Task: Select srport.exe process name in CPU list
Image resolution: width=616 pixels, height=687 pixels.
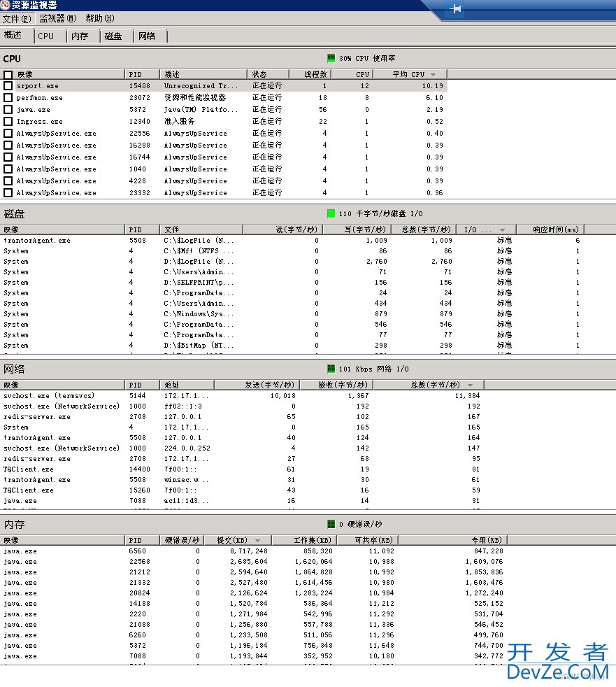Action: [x=37, y=86]
